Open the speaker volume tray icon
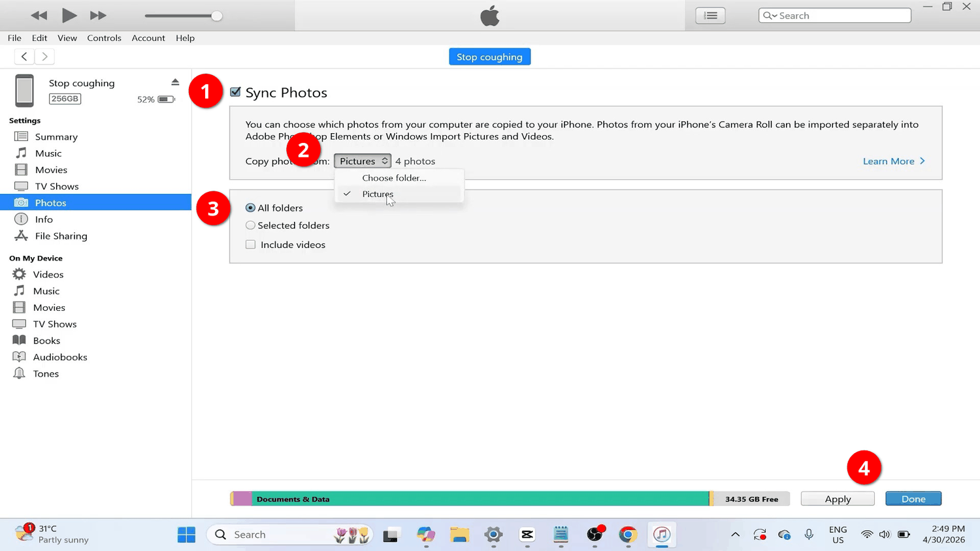Screen dimensions: 980x551 (x=885, y=535)
